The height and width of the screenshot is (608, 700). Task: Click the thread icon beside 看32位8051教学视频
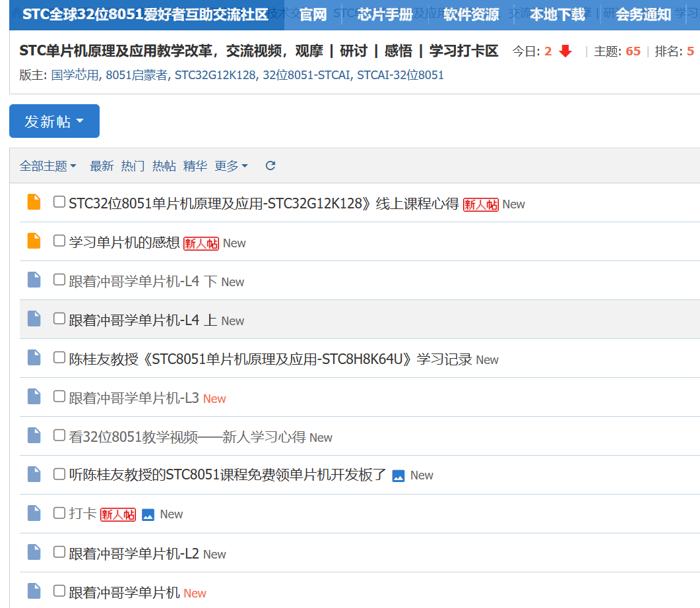pos(34,435)
